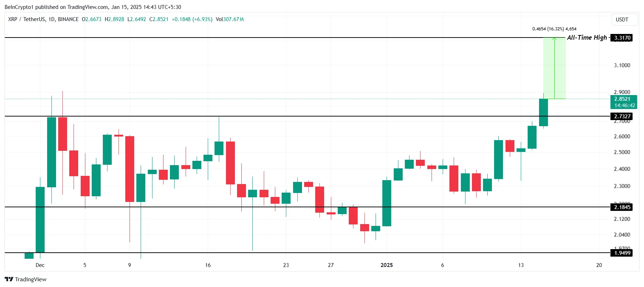Click the bar countdown timer 14:46:42
The image size is (644, 287).
coord(624,105)
